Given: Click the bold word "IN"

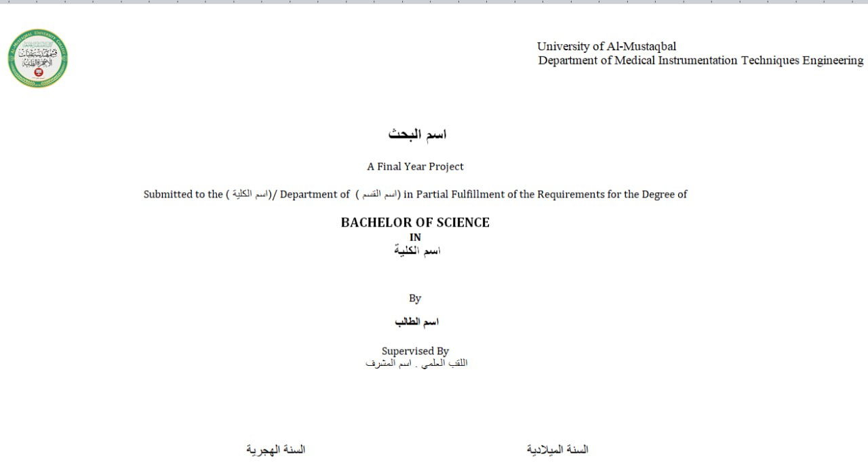Looking at the screenshot, I should click(415, 238).
